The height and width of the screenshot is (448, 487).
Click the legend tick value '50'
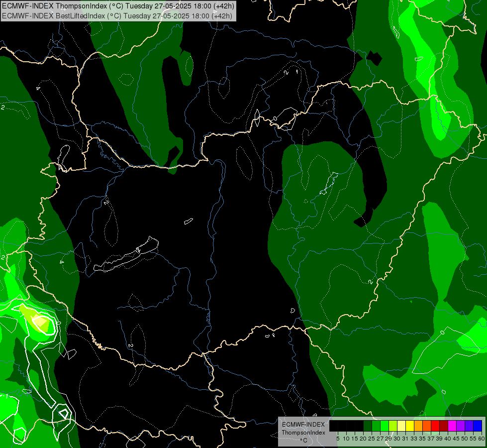pos(465,439)
